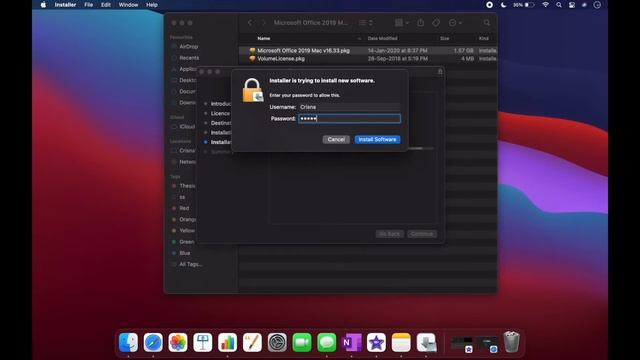This screenshot has height=360, width=640.
Task: Sort Finder list by Name column
Action: [264, 38]
